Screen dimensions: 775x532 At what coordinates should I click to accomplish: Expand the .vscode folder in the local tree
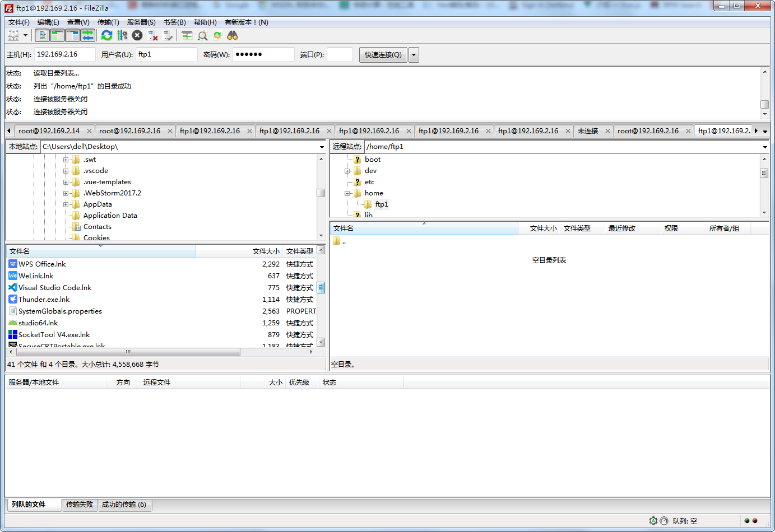66,171
